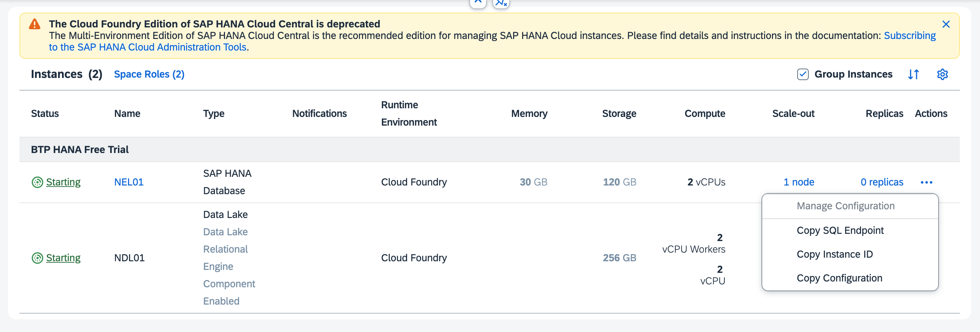Click NDL01 Starting status icon
The width and height of the screenshot is (980, 332).
click(37, 258)
